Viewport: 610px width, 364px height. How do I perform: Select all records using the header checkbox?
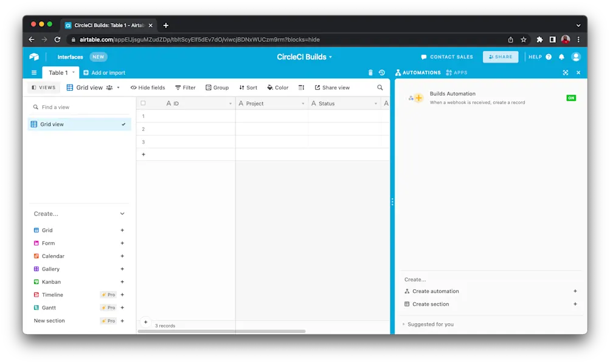click(143, 103)
